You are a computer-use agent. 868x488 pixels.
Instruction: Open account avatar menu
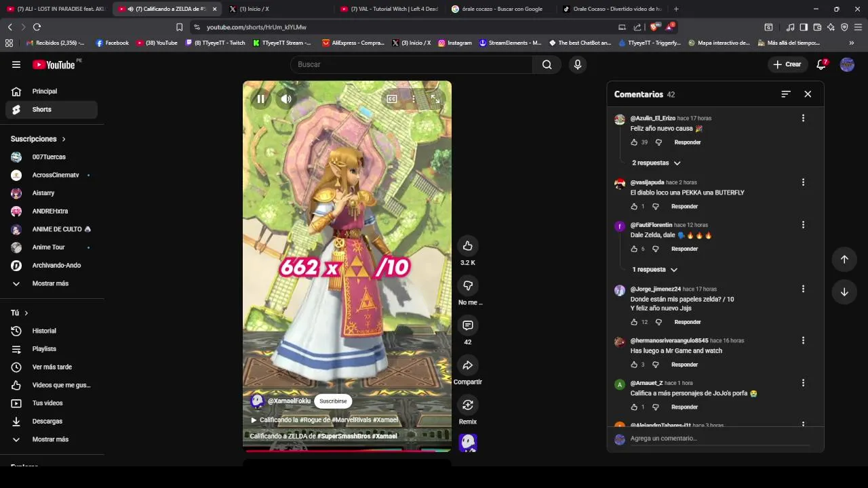[x=847, y=64]
